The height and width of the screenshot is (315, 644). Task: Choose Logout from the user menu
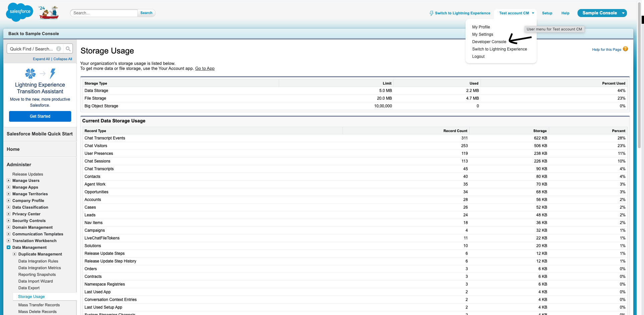[478, 57]
